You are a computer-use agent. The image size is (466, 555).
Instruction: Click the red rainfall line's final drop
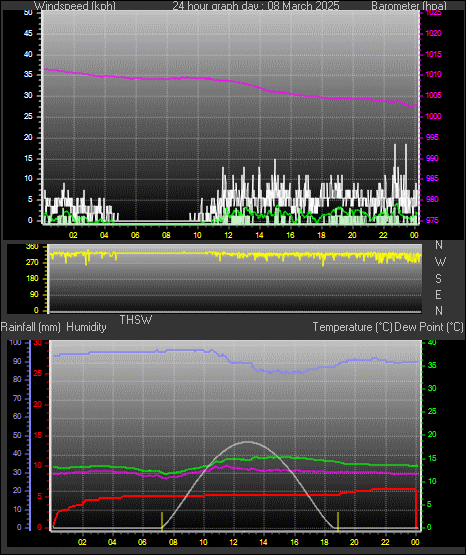pos(416,508)
